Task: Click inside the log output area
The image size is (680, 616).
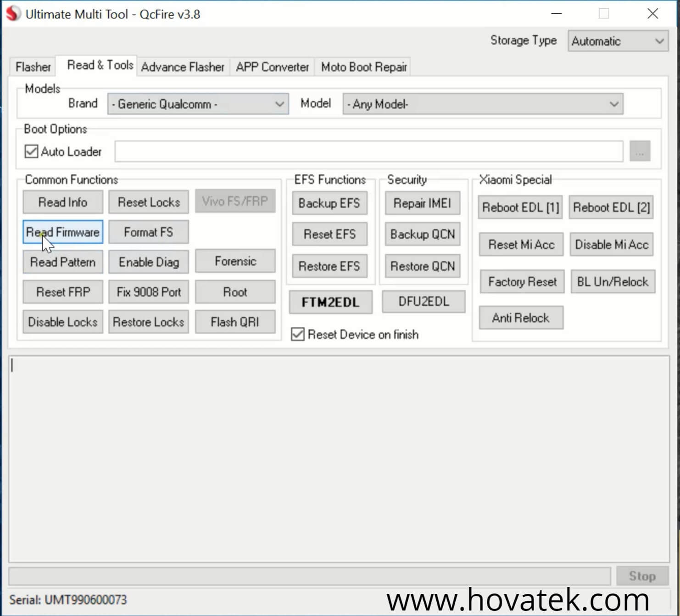Action: pos(339,459)
